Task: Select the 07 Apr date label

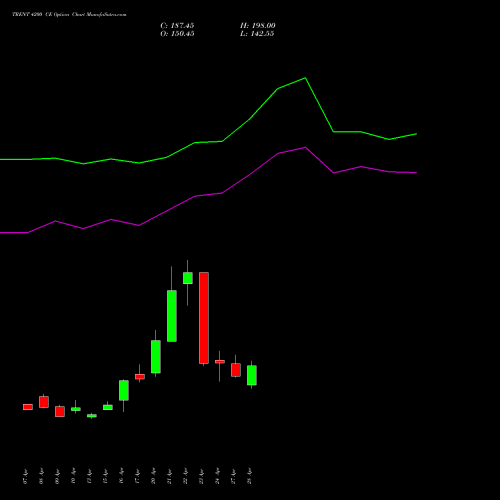Action: (25, 476)
